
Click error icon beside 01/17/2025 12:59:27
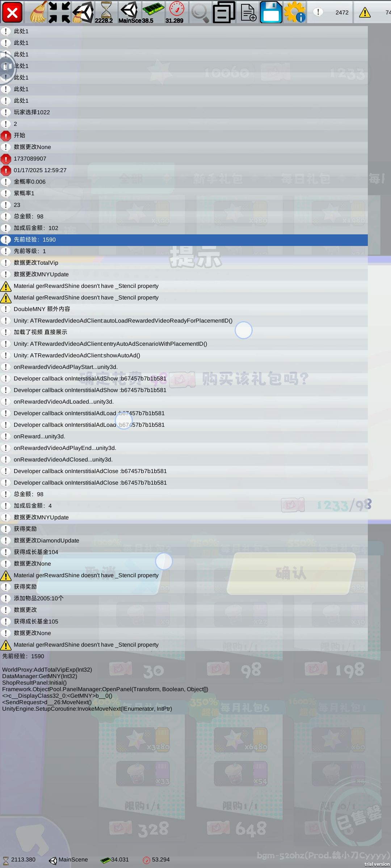pyautogui.click(x=6, y=170)
